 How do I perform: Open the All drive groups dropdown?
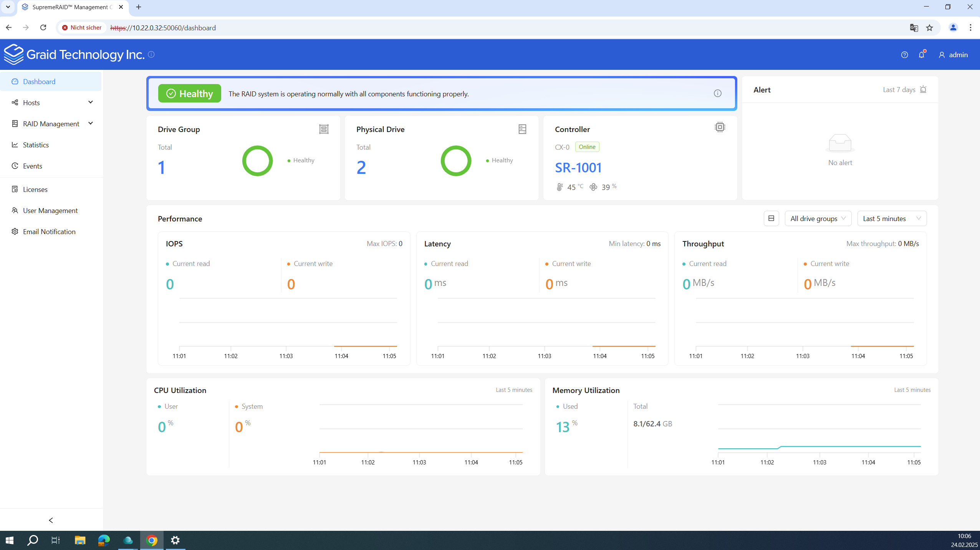click(x=818, y=218)
